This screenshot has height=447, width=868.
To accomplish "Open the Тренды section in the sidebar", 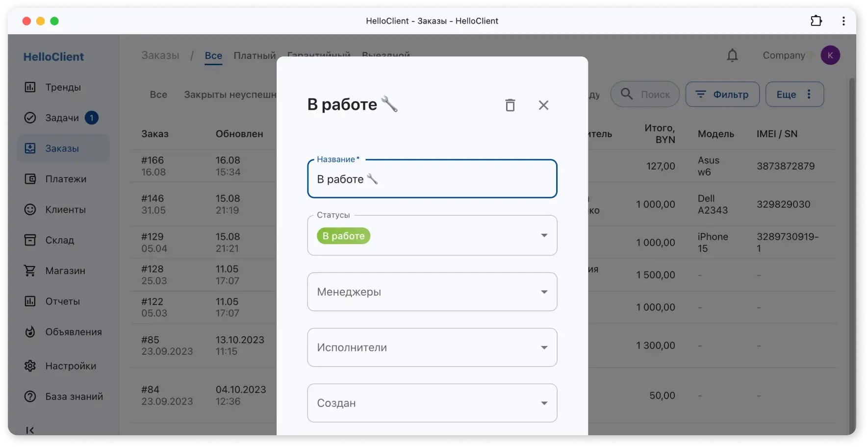I will [63, 87].
